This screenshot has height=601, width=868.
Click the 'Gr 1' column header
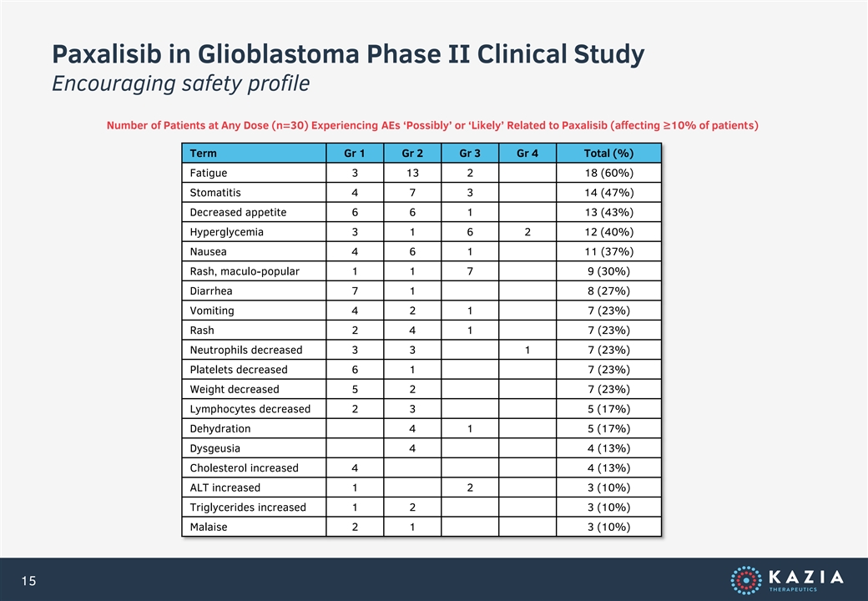pos(354,154)
